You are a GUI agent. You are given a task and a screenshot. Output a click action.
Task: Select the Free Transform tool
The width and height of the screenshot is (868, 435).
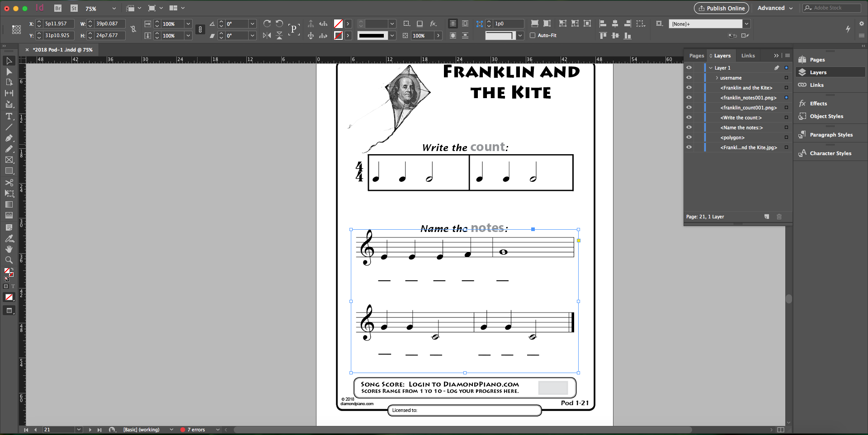click(9, 194)
